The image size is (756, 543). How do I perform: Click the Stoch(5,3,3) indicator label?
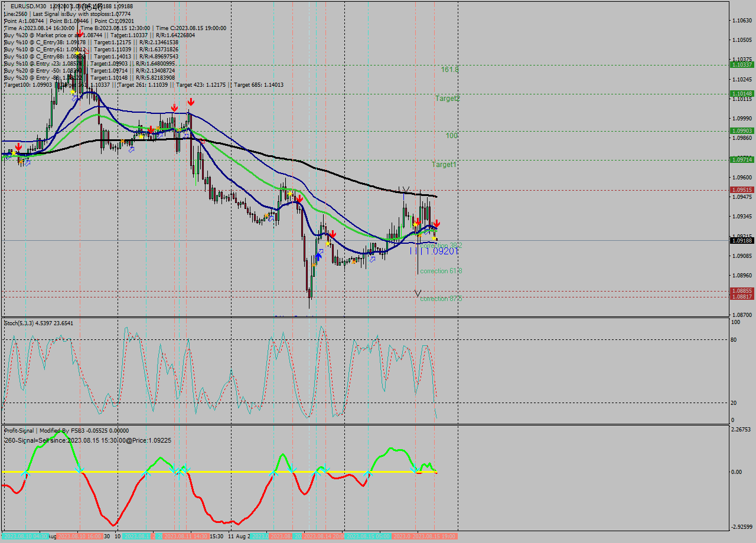pyautogui.click(x=24, y=323)
